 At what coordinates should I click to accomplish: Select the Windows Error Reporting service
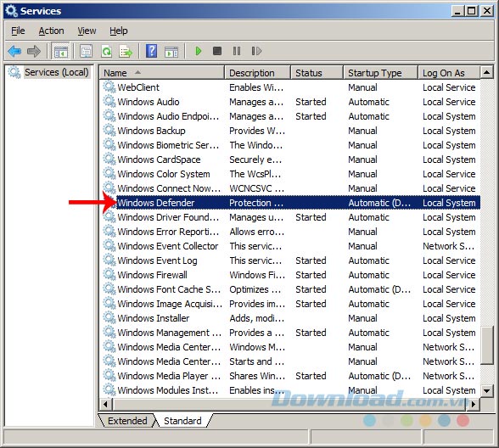(x=168, y=232)
